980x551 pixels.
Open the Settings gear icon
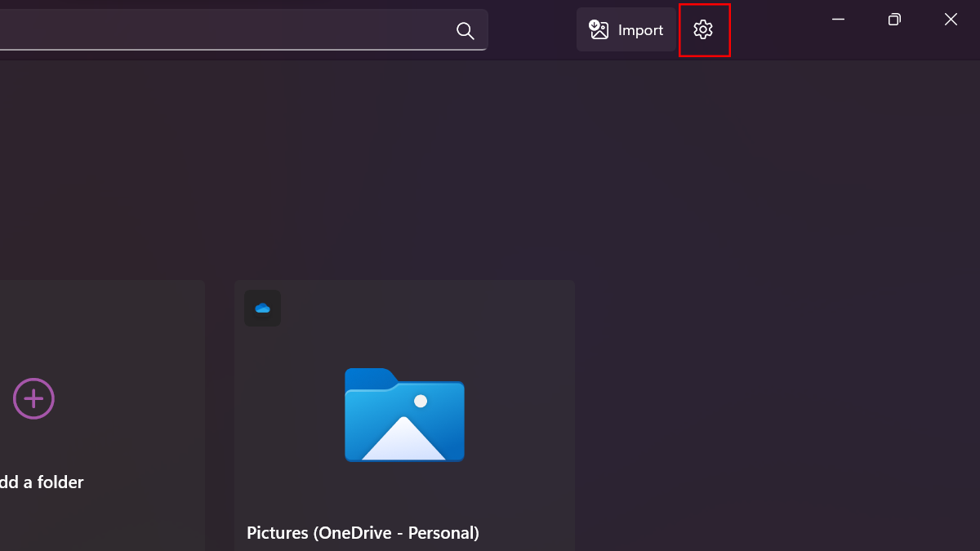(703, 30)
